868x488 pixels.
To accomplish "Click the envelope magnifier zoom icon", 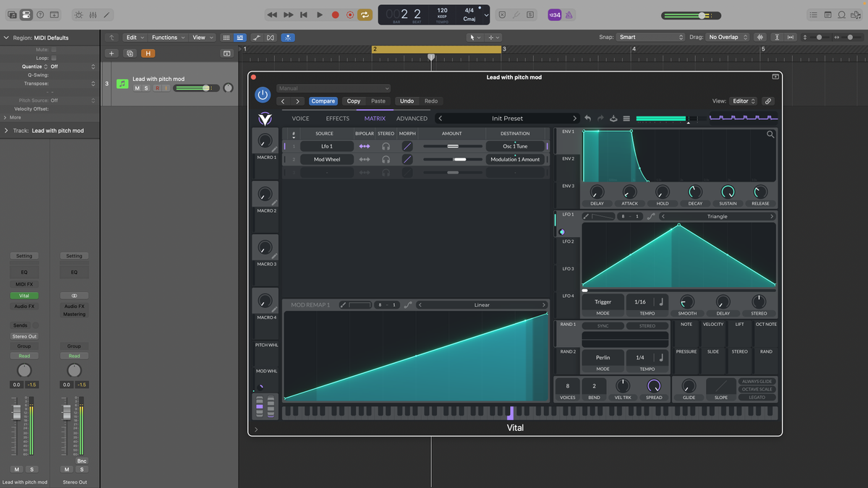I will (x=770, y=134).
